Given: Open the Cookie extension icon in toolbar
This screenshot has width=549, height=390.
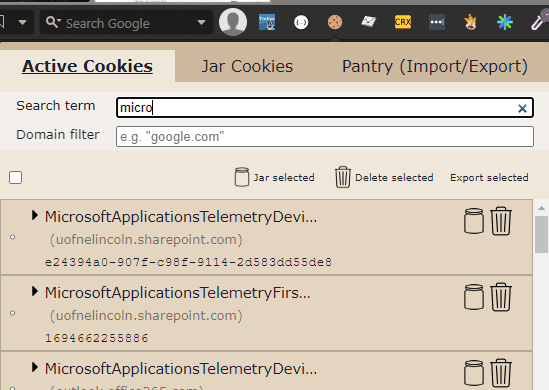Looking at the screenshot, I should pyautogui.click(x=335, y=22).
